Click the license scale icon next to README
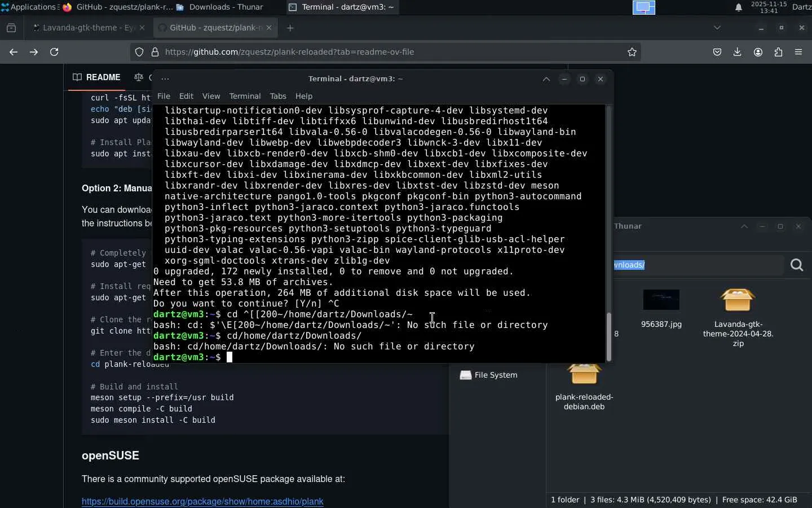Image resolution: width=812 pixels, height=508 pixels. [139, 77]
